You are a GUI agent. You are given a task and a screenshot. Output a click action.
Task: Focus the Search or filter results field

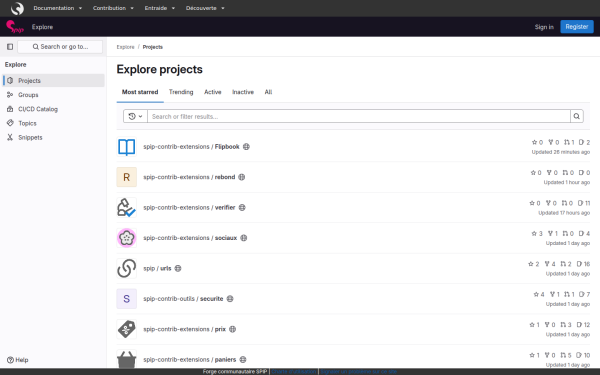point(359,116)
